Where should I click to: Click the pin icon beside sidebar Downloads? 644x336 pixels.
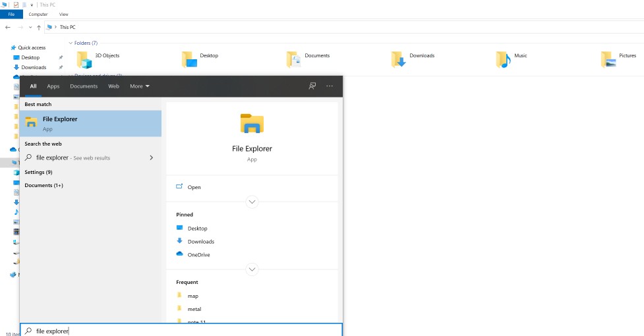(x=61, y=67)
